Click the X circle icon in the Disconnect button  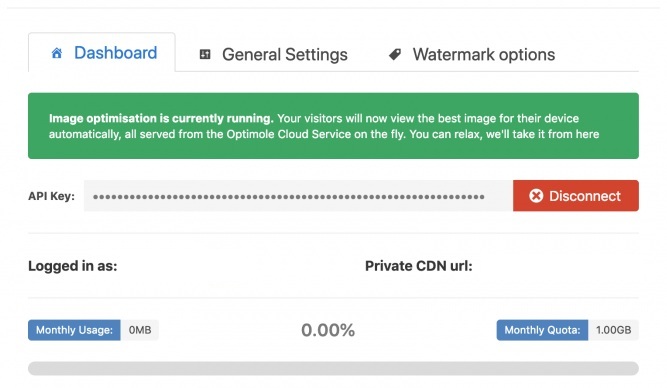point(536,196)
